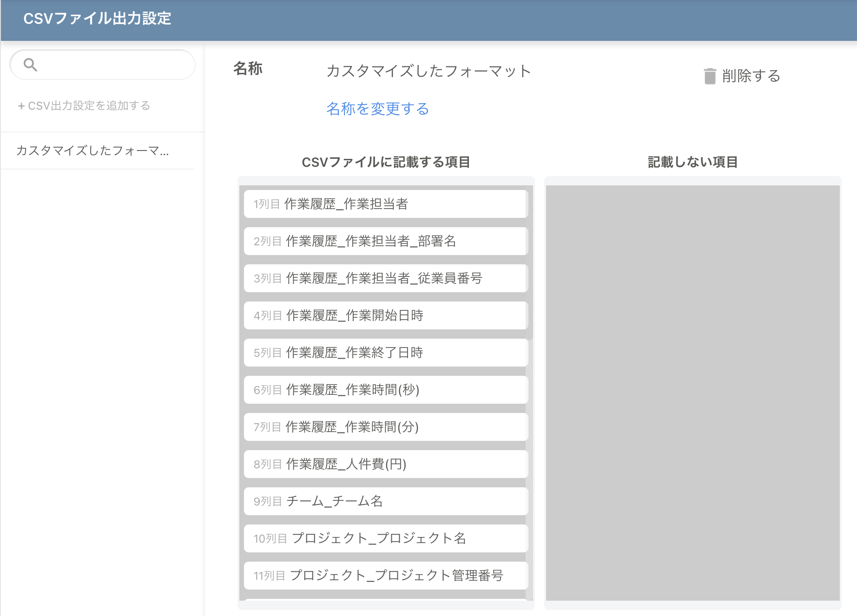Screen dimensions: 857x616
Task: Select the 10列目 プロジェクト名 item
Action: coord(385,538)
